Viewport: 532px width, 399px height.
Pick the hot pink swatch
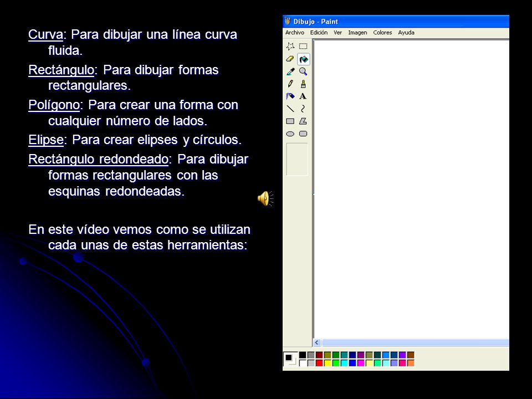coord(402,363)
